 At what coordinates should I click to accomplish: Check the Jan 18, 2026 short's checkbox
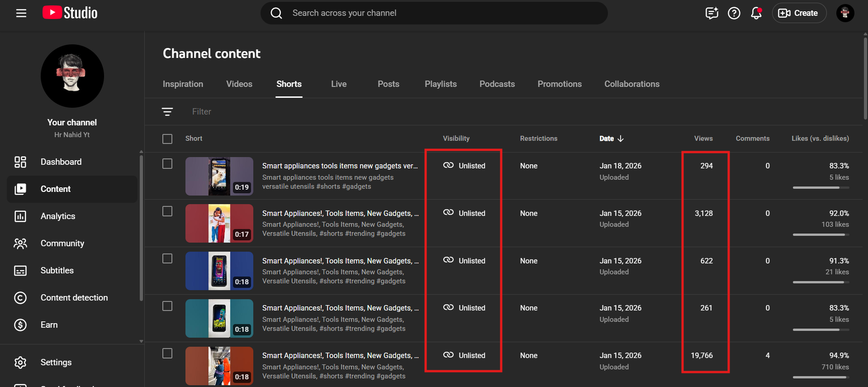[167, 164]
